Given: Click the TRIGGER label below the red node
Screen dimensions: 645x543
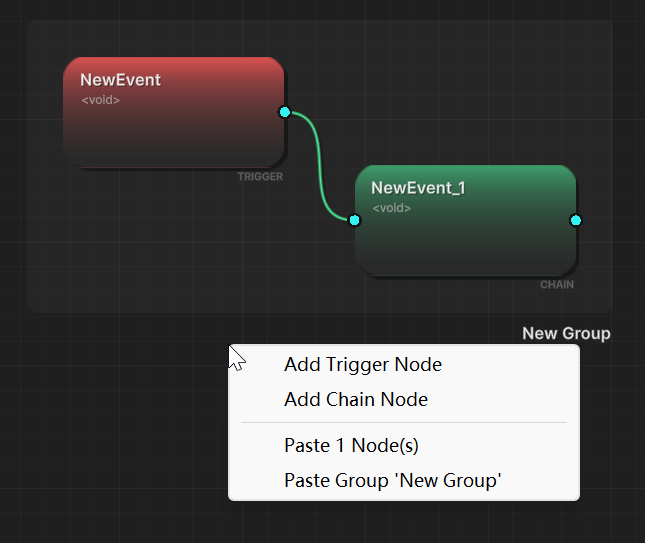Looking at the screenshot, I should coord(260,177).
